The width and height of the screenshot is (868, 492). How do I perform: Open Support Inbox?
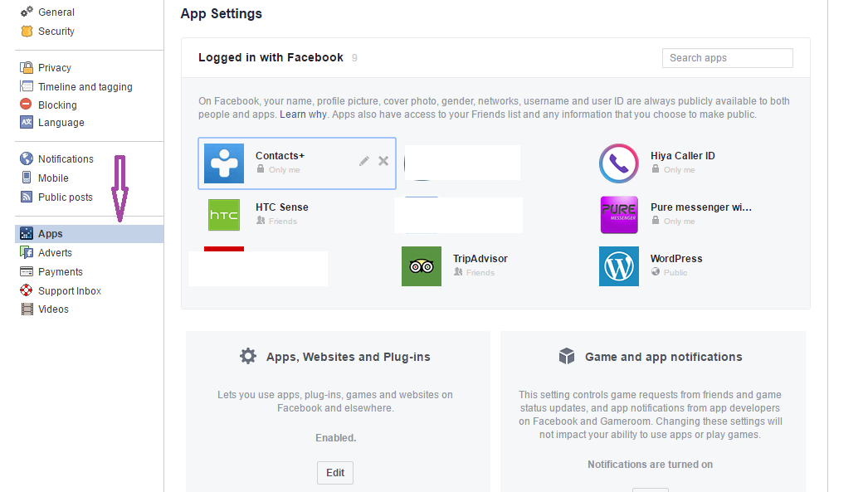pyautogui.click(x=70, y=291)
